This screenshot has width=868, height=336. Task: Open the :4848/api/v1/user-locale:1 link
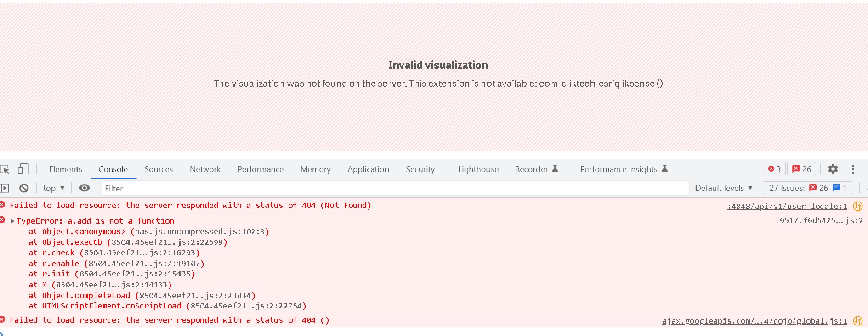(787, 207)
